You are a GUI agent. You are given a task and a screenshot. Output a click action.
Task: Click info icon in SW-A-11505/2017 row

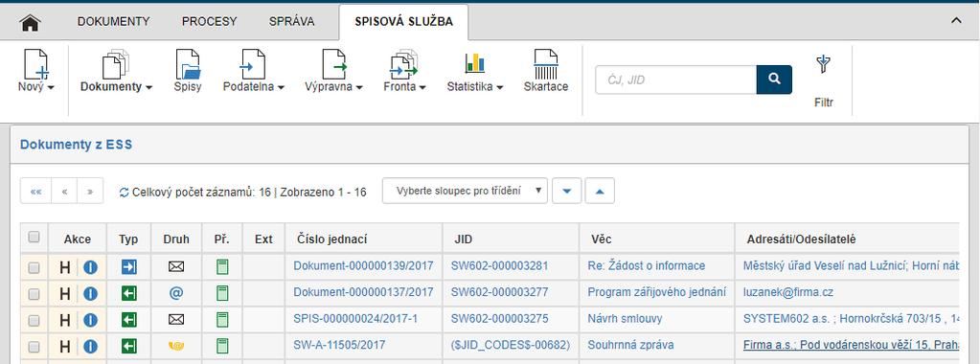[x=91, y=346]
